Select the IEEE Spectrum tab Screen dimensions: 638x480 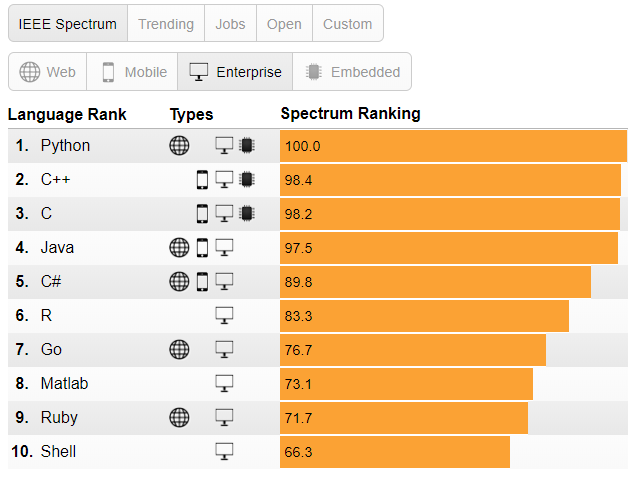click(x=68, y=24)
